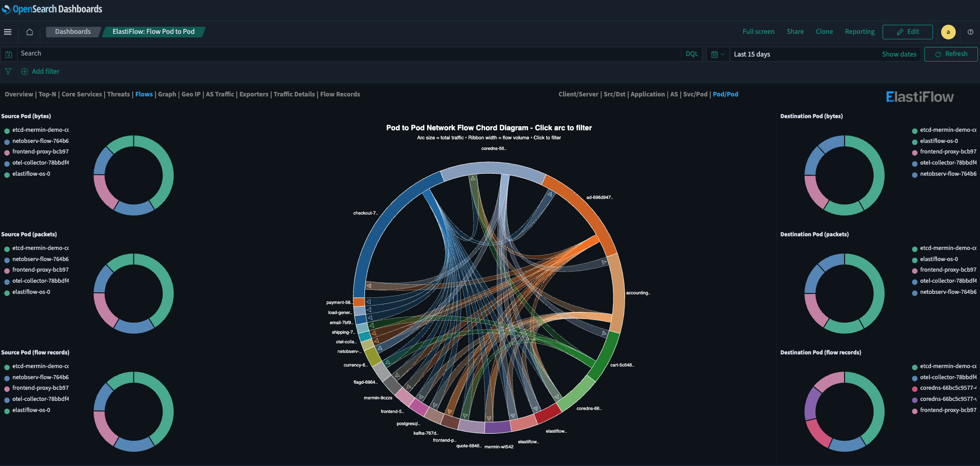Open saved queries via the disk icon

(8, 54)
